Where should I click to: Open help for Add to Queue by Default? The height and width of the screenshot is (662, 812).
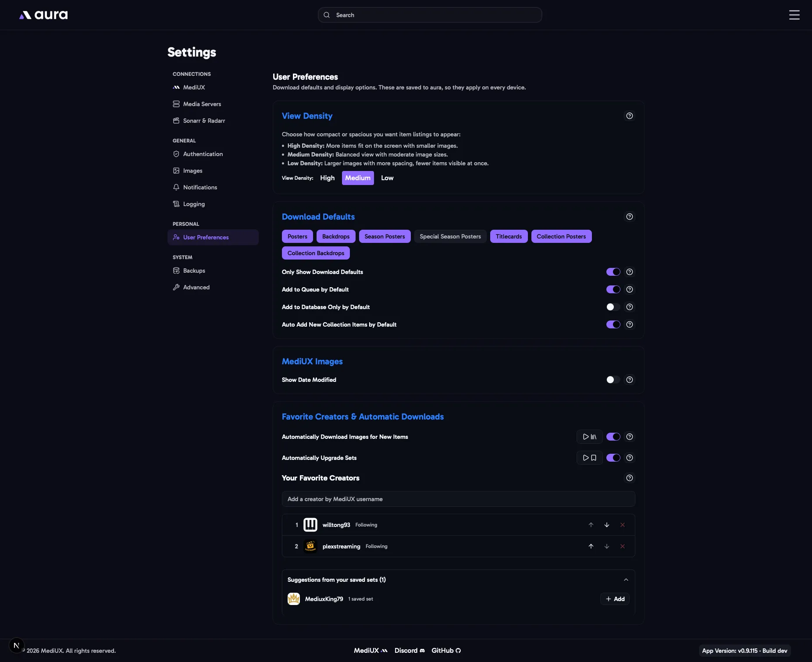(630, 289)
